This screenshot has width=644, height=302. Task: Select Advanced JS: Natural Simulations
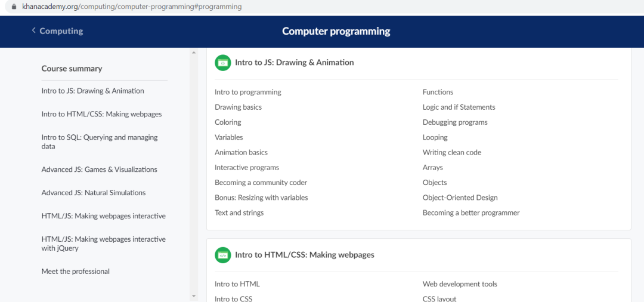coord(94,193)
